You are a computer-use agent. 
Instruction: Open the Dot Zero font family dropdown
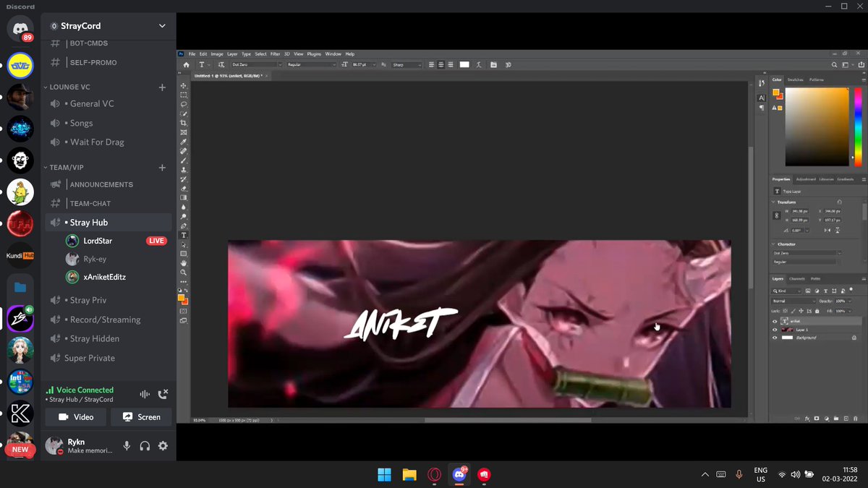pyautogui.click(x=253, y=64)
